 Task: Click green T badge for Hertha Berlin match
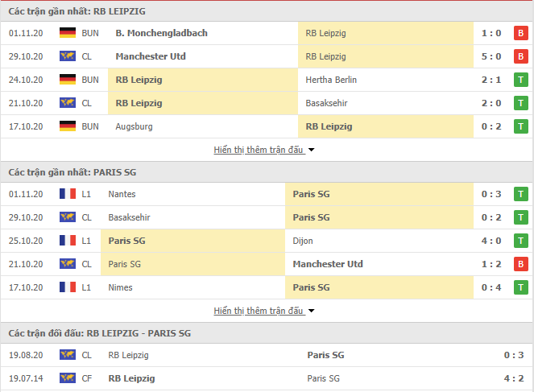point(521,80)
